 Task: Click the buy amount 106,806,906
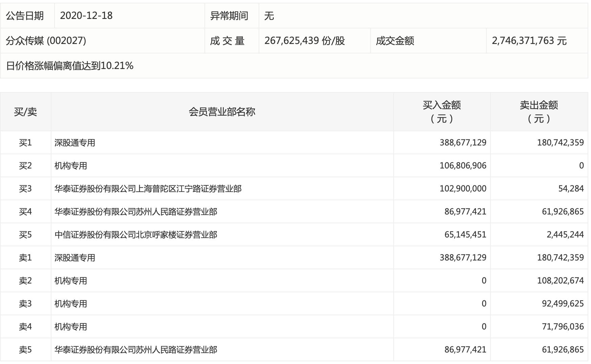tap(463, 166)
